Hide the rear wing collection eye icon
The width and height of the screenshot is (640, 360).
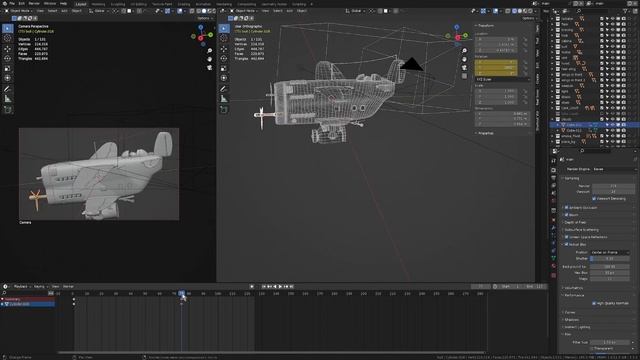(612, 69)
